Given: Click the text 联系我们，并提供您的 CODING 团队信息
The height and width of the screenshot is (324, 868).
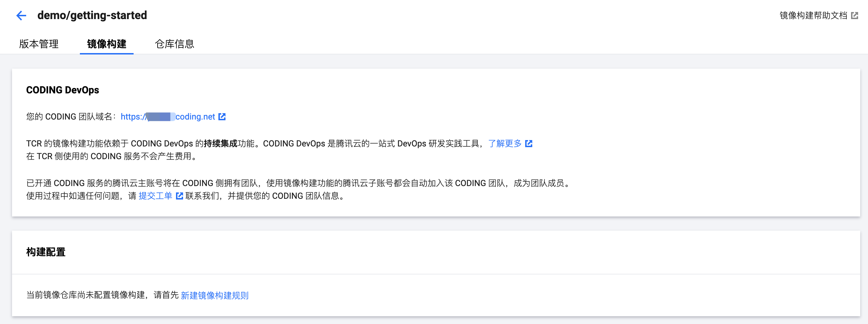Looking at the screenshot, I should (265, 196).
